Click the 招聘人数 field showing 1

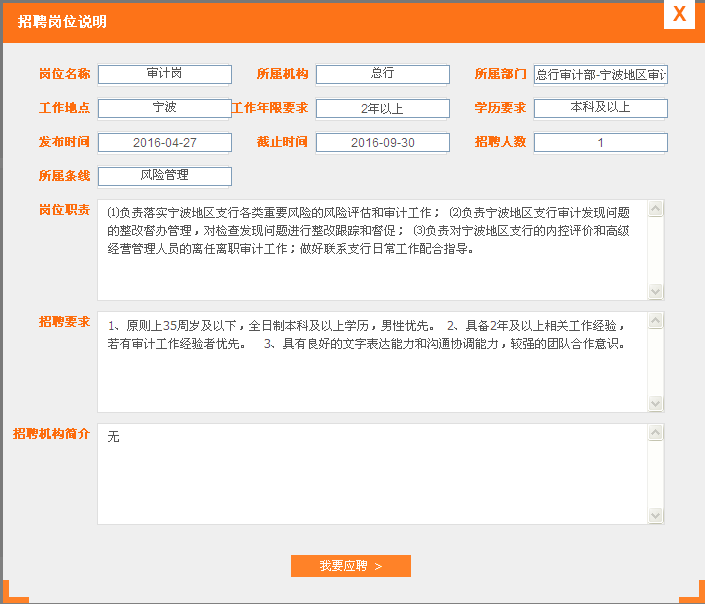(600, 142)
